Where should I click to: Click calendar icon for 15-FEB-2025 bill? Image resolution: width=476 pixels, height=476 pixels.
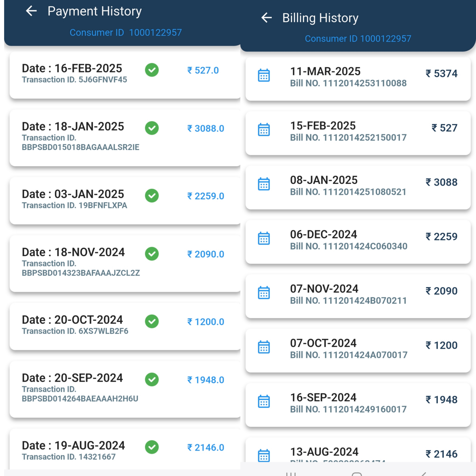(264, 130)
